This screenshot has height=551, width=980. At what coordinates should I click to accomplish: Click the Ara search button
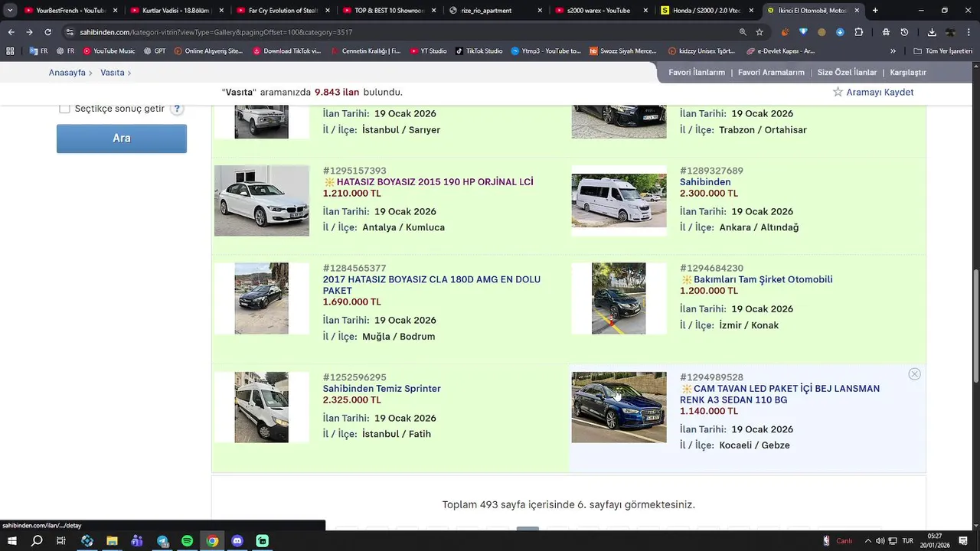pyautogui.click(x=122, y=139)
